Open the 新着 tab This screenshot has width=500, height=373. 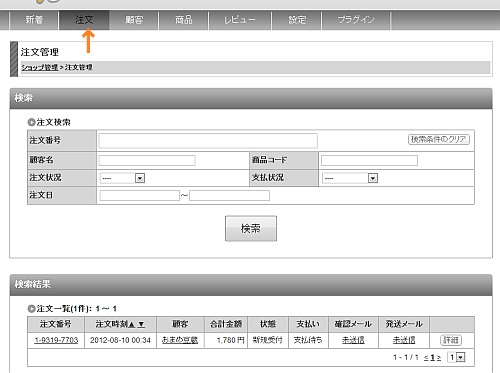click(34, 20)
